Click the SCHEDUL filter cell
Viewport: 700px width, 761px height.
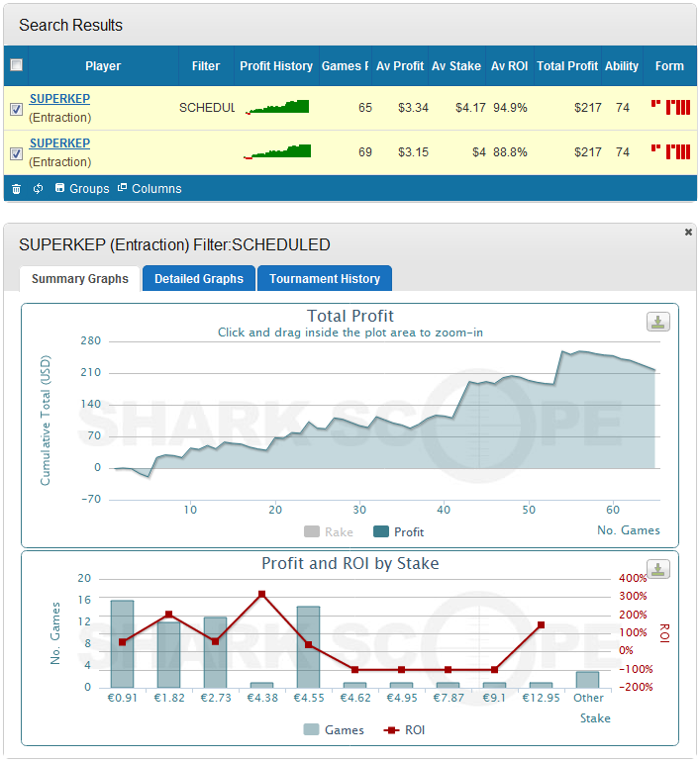click(x=207, y=108)
